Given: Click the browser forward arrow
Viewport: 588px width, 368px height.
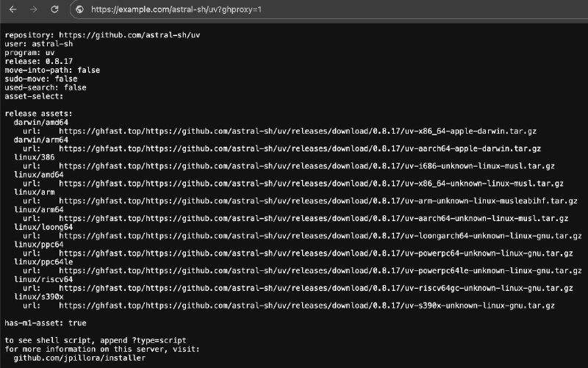Looking at the screenshot, I should [33, 10].
